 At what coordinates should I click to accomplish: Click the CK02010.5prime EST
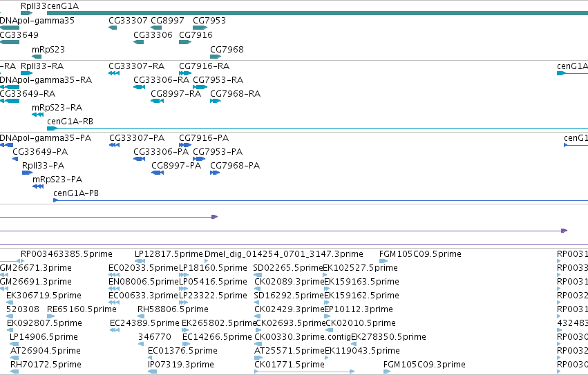[330, 330]
